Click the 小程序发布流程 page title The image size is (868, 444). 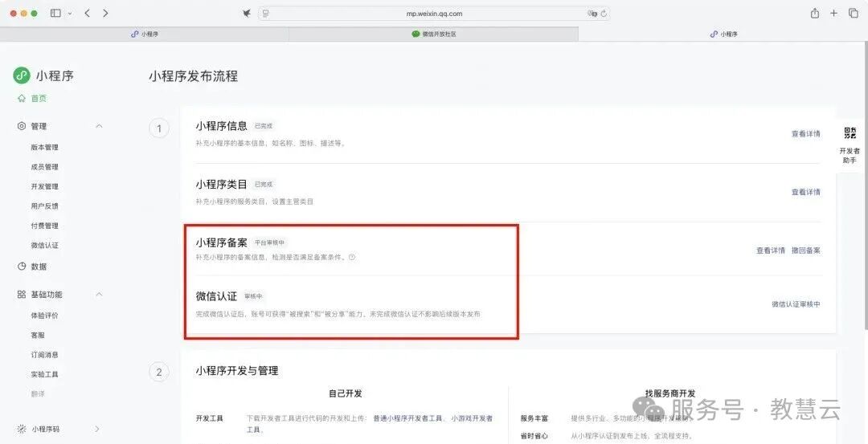click(193, 76)
